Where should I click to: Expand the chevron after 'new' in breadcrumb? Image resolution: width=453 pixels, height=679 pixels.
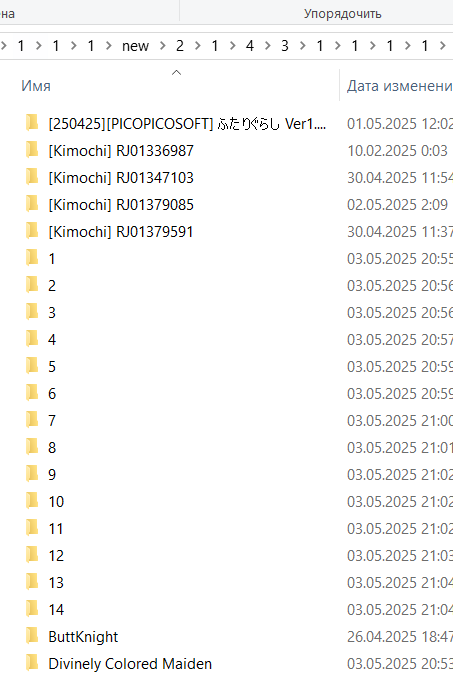click(x=163, y=45)
